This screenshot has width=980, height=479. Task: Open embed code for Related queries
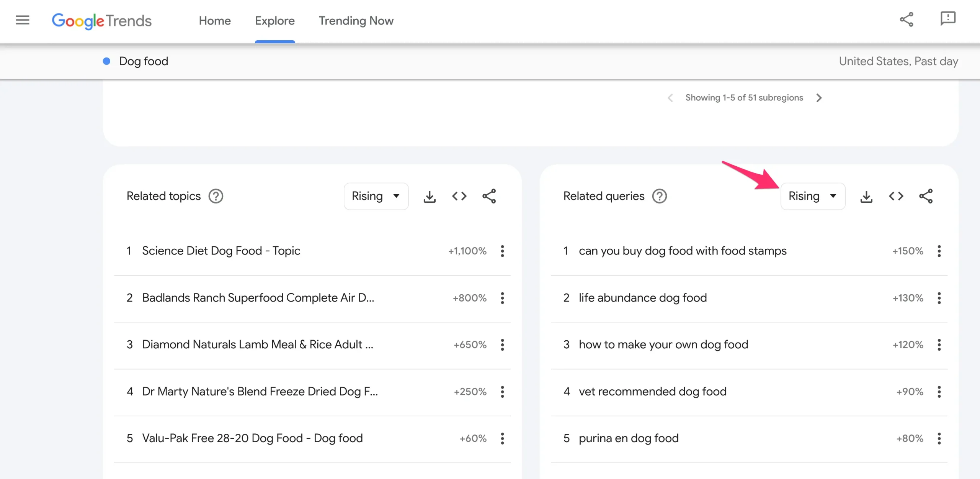(896, 197)
